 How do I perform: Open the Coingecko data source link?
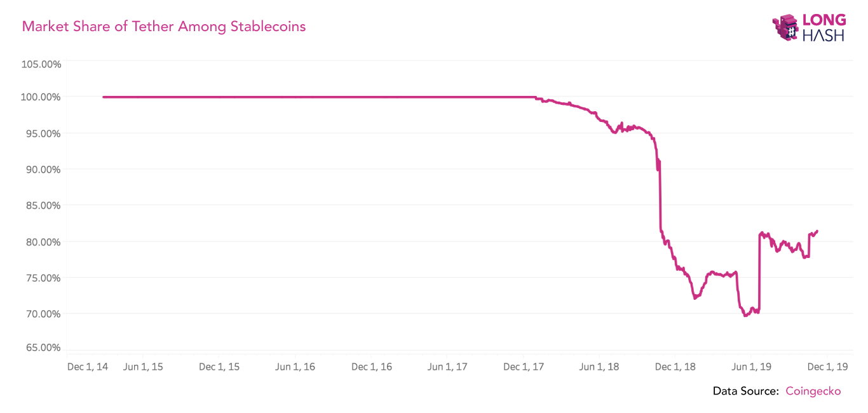pyautogui.click(x=813, y=391)
